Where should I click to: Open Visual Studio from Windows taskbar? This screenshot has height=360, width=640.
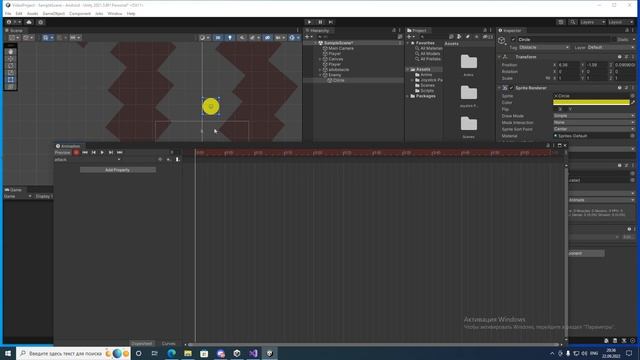[x=253, y=353]
